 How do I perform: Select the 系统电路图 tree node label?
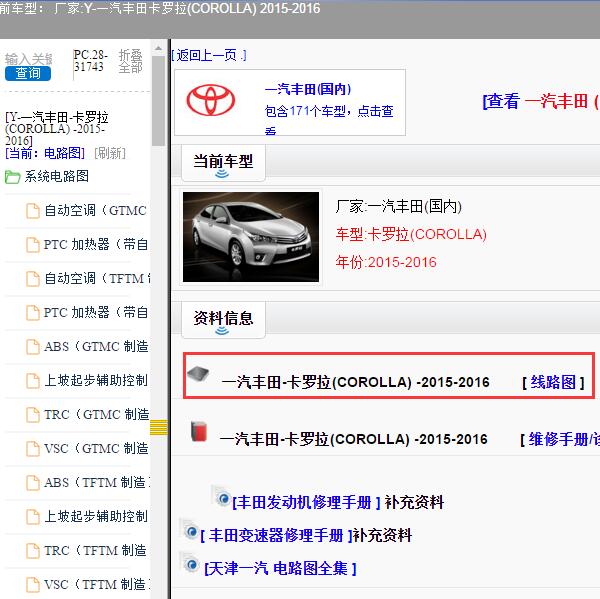click(57, 176)
